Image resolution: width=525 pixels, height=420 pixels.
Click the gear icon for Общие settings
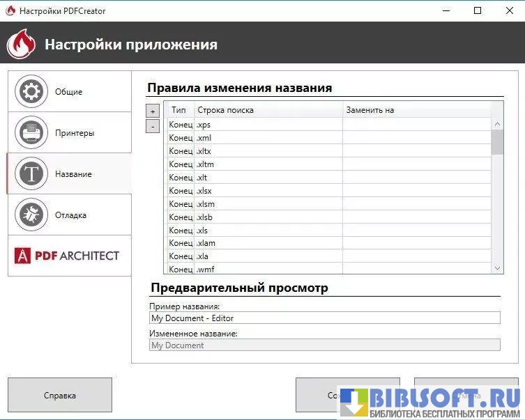(30, 91)
